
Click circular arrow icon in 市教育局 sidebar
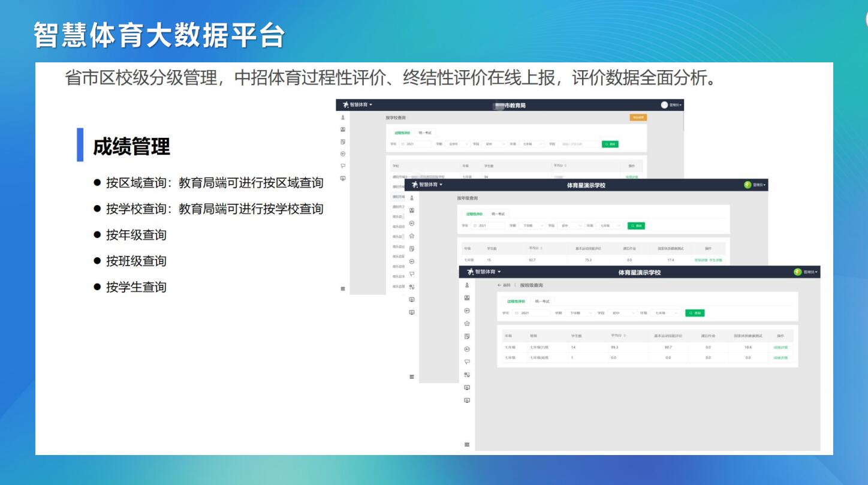[343, 153]
